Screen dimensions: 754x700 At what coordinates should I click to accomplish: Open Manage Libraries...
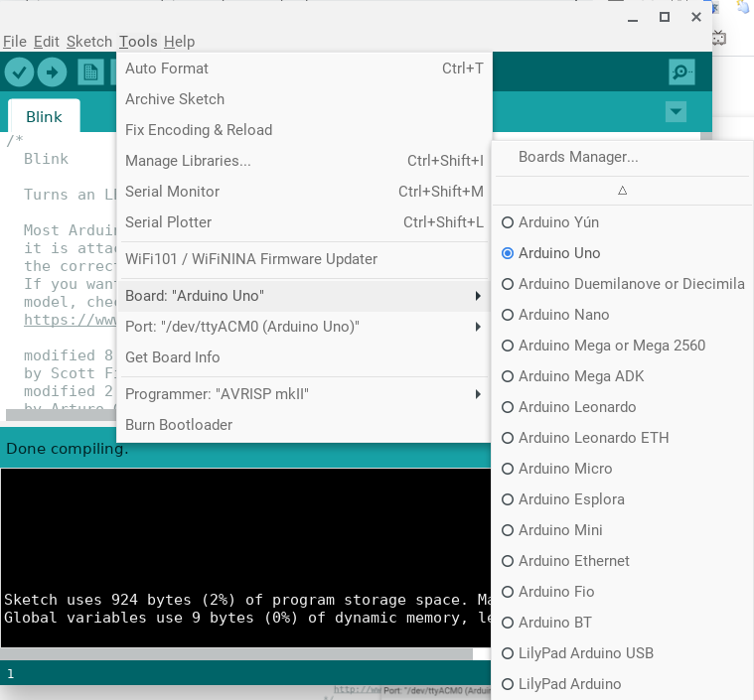click(304, 161)
